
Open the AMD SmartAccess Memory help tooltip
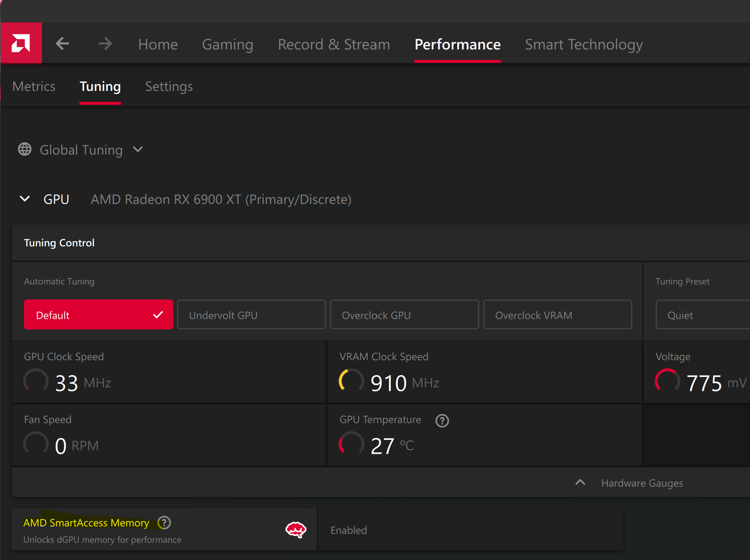164,523
